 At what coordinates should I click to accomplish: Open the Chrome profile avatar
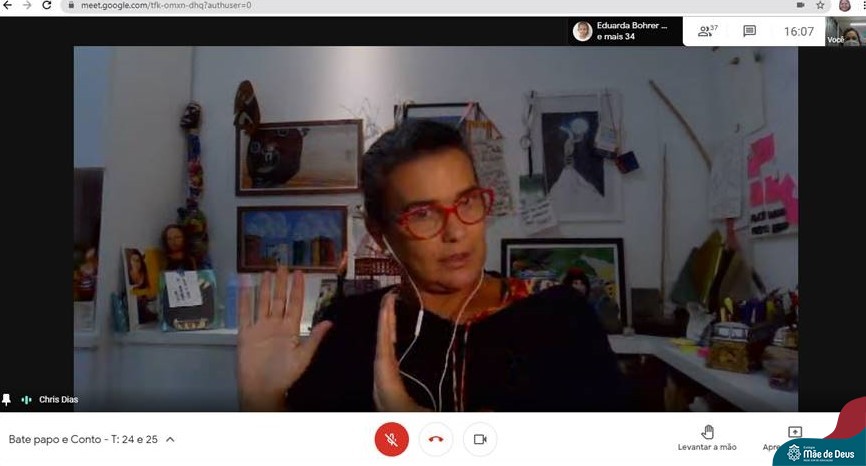coord(844,5)
